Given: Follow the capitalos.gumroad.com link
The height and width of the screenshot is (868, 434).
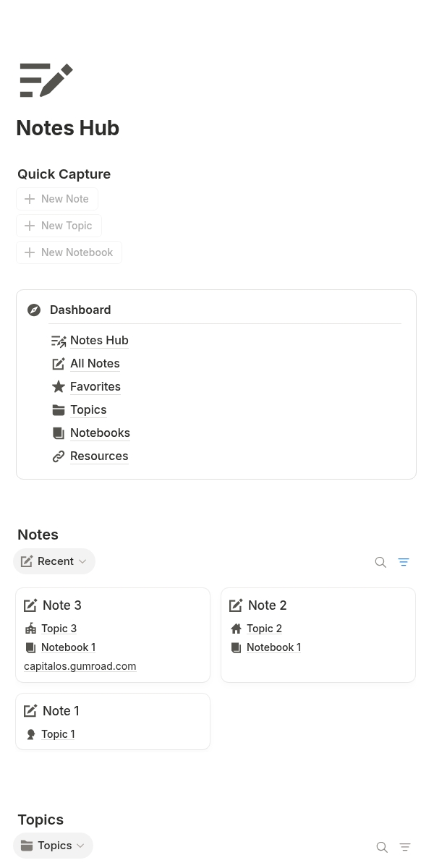Looking at the screenshot, I should (x=80, y=666).
